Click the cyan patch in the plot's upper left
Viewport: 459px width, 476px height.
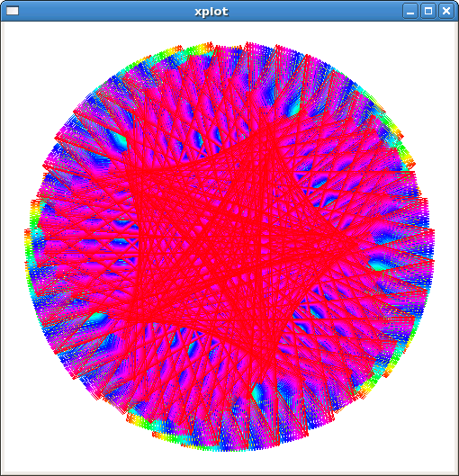120,140
